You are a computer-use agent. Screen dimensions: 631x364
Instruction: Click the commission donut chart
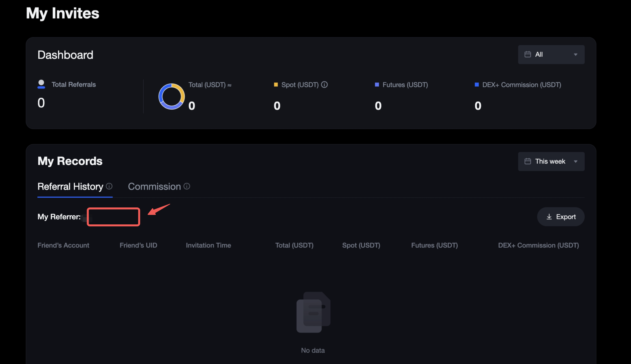[x=172, y=96]
